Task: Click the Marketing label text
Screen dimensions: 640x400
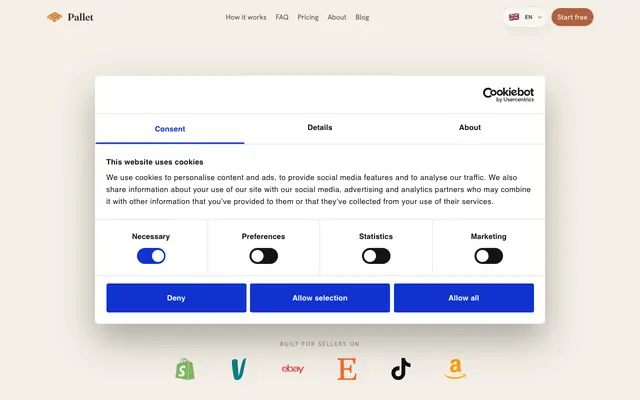Action: point(489,236)
